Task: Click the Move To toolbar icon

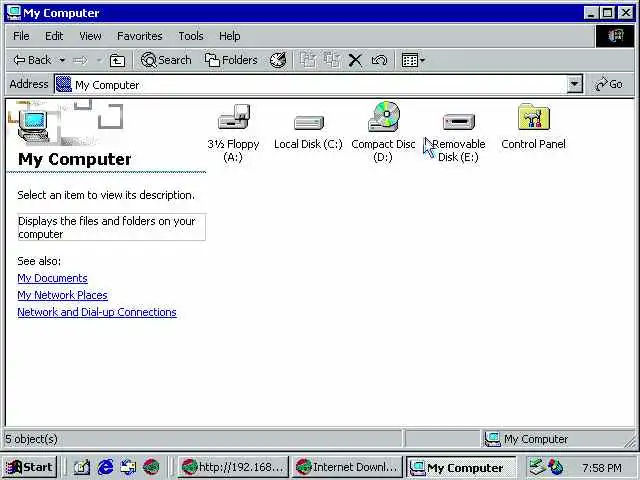Action: click(308, 60)
